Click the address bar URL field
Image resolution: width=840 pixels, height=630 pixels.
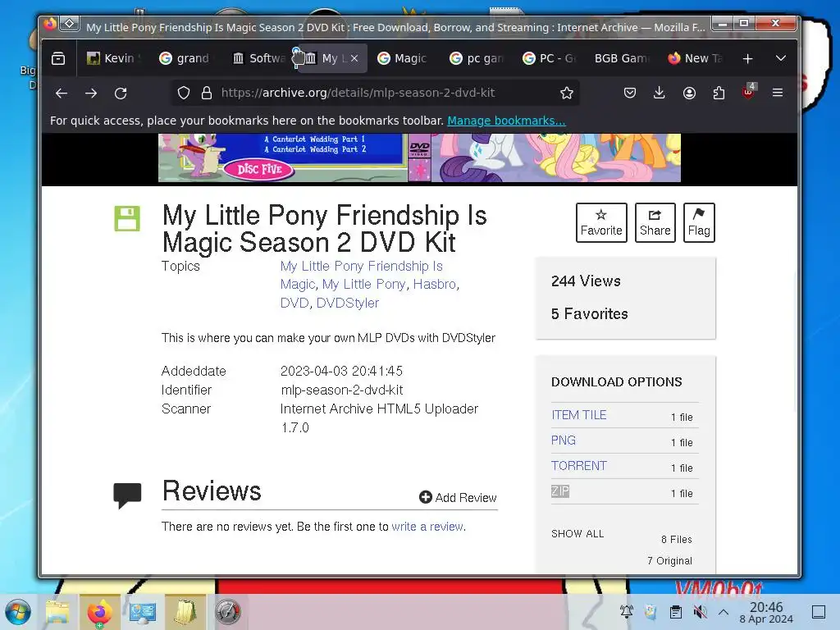[x=375, y=94]
